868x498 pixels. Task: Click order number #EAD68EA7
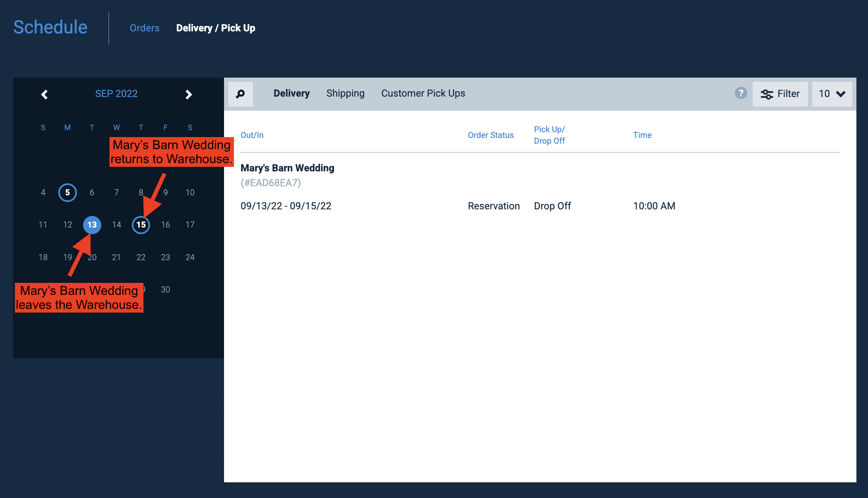(271, 183)
